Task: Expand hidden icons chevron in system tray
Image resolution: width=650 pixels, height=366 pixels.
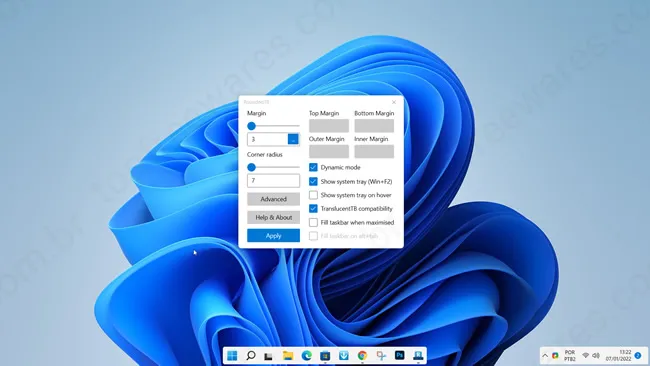Action: 545,356
